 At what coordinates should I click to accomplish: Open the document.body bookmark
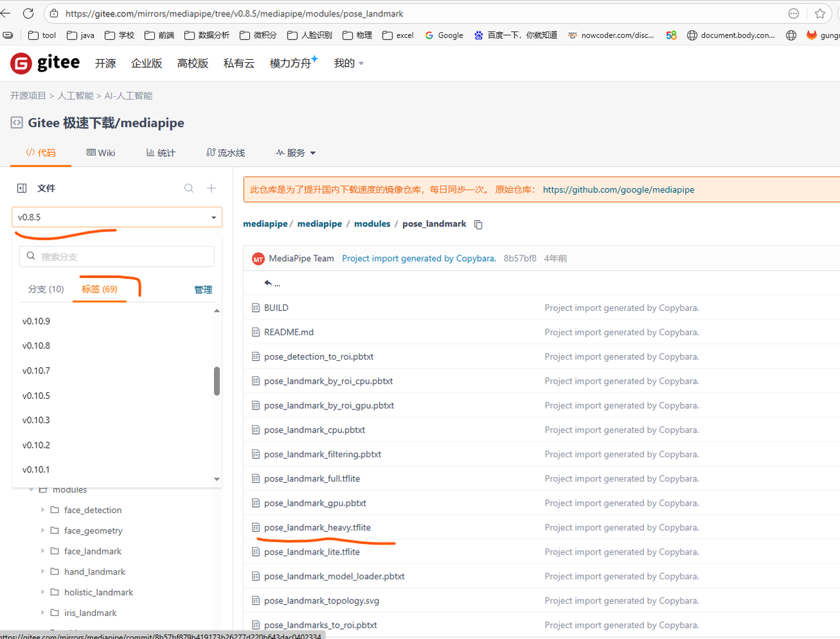tap(730, 35)
